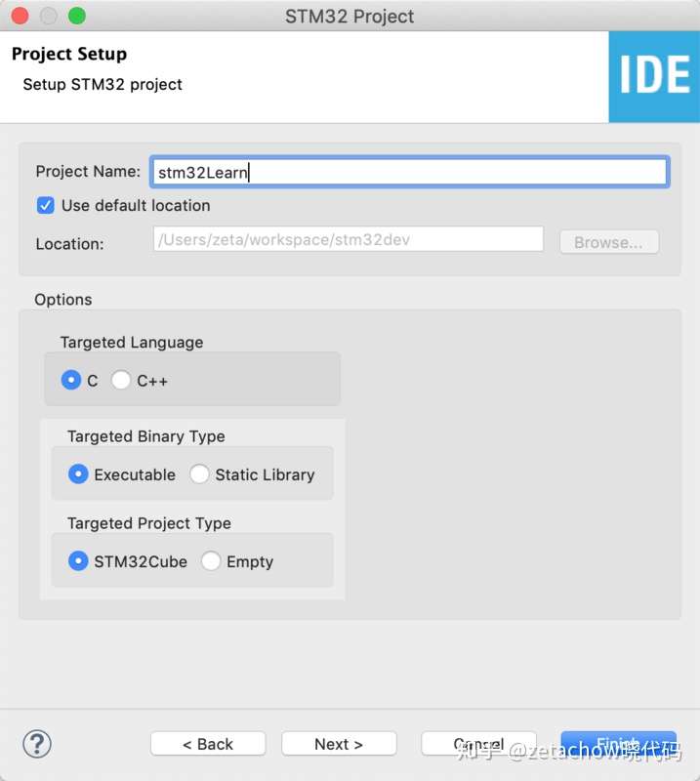Click the Location path field

point(349,239)
